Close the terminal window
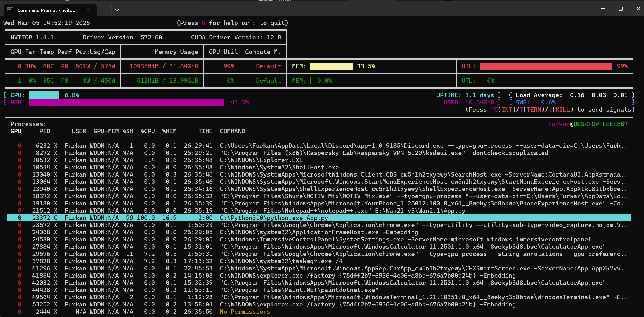 pyautogui.click(x=638, y=9)
